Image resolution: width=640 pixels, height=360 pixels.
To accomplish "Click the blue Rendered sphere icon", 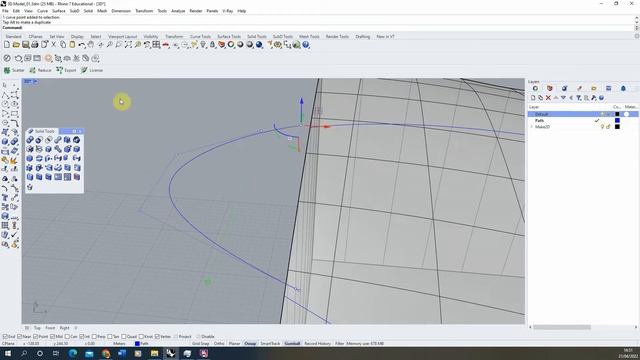I will 259,45.
